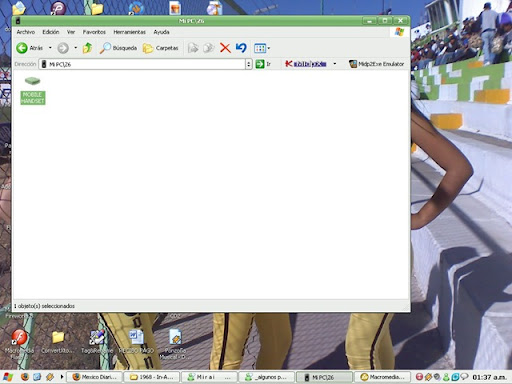Switch to _algunos p... taskbar button
Screen dimensions: 512x384
[267, 377]
